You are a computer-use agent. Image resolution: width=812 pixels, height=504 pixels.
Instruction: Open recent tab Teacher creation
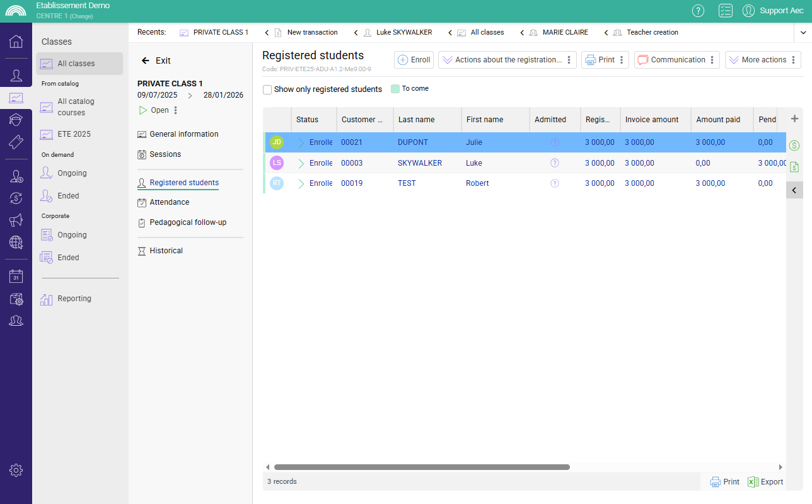click(x=646, y=33)
